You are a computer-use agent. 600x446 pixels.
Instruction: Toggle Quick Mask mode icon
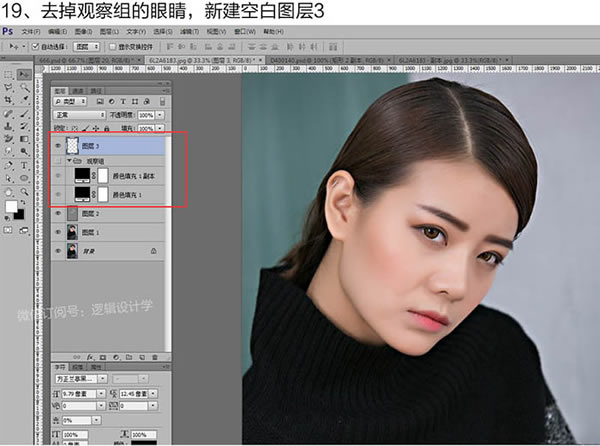8,230
